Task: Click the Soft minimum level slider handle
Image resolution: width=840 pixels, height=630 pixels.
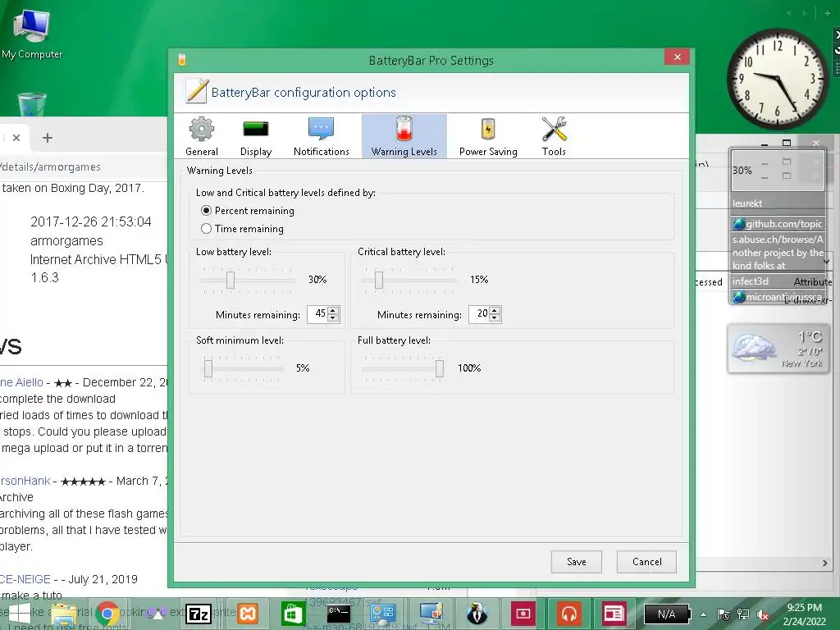Action: [208, 368]
